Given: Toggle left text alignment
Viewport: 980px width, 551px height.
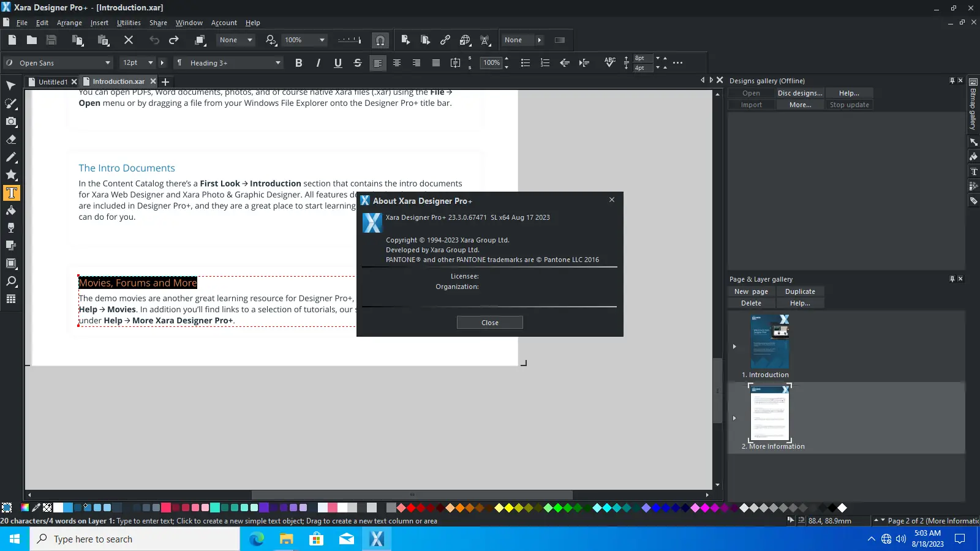Looking at the screenshot, I should 378,62.
